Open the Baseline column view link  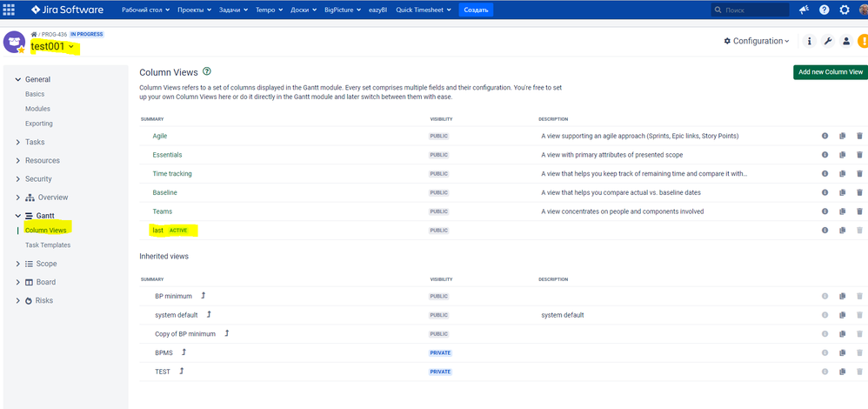165,192
